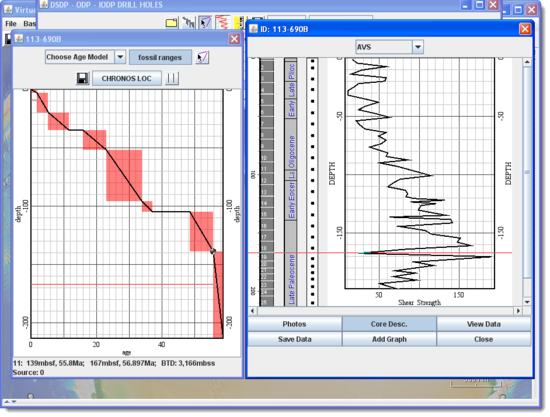Maximize the DSDP - ODP - IODP DRILL HOLES window
Screen dimensions: 550x417
479,5
